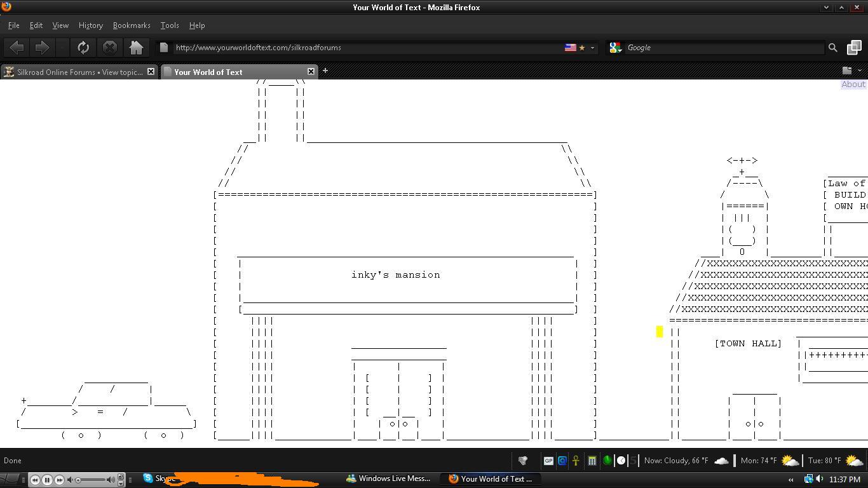Screen dimensions: 868x488
Task: Click the browser Back arrow button
Action: (x=17, y=48)
